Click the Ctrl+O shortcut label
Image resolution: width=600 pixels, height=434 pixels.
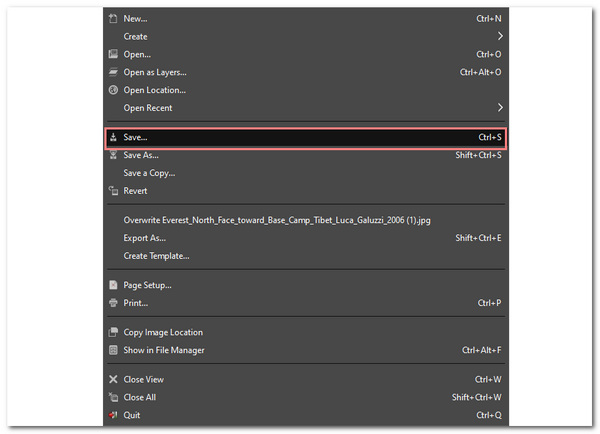pos(489,54)
